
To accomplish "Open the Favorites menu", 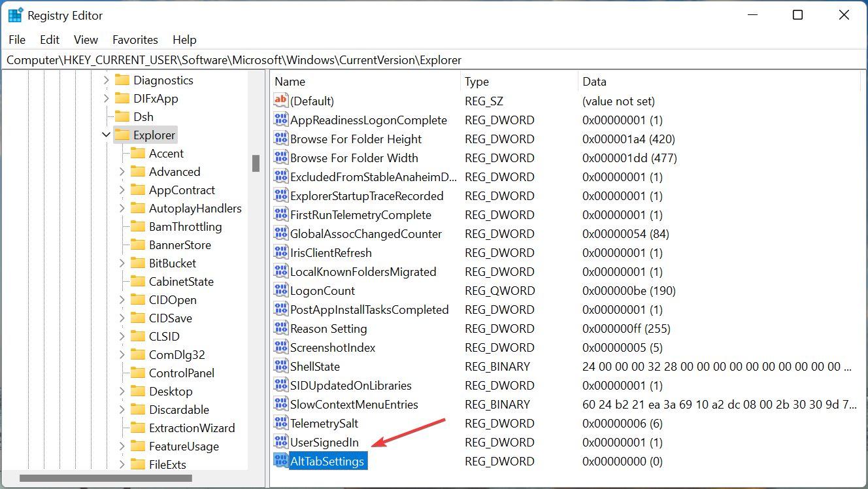I will pos(135,40).
